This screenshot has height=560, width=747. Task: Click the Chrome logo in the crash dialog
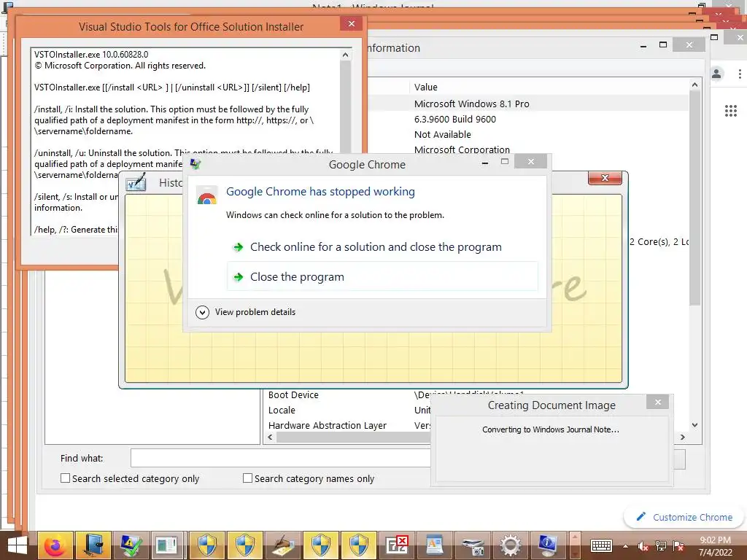click(x=206, y=195)
